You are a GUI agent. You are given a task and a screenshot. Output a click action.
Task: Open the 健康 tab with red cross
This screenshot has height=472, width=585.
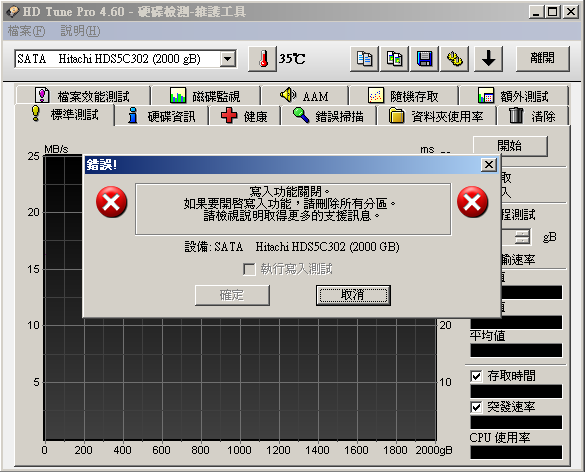pyautogui.click(x=244, y=116)
